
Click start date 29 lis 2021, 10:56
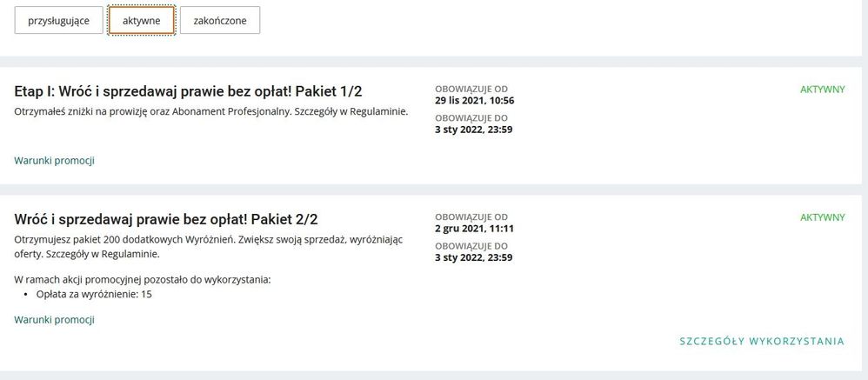tap(474, 100)
